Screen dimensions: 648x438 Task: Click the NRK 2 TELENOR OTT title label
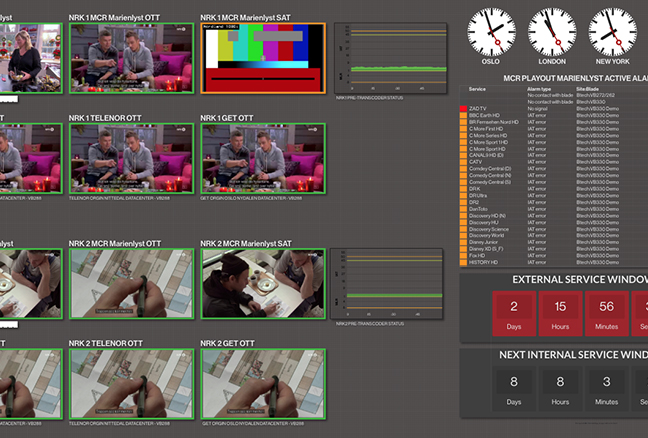[x=105, y=343]
